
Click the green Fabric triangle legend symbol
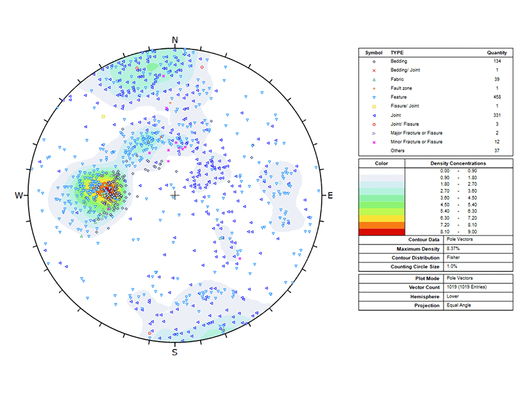374,80
